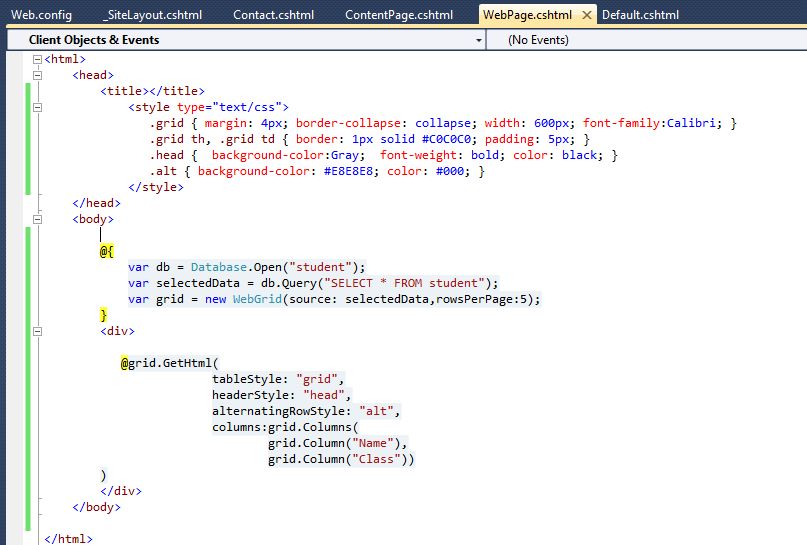Click the closing </body> tag
The width and height of the screenshot is (807, 545).
pyautogui.click(x=96, y=507)
